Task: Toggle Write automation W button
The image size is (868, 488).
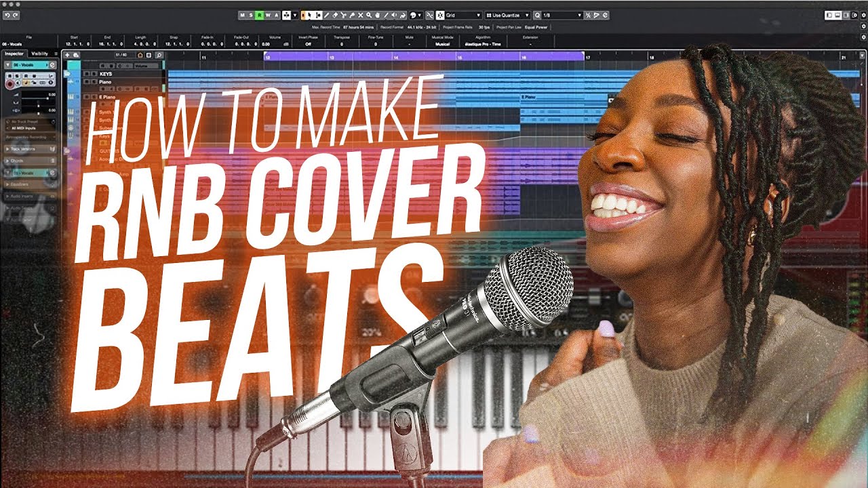Action: [268, 15]
